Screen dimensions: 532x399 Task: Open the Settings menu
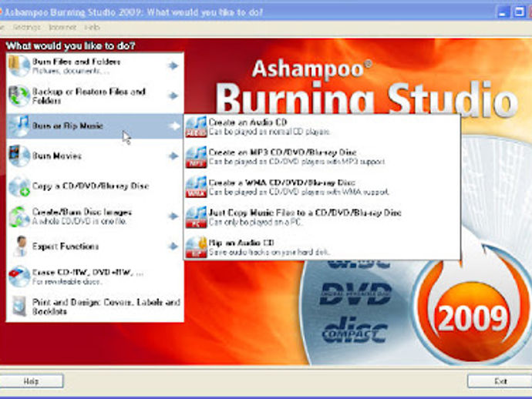pos(26,27)
